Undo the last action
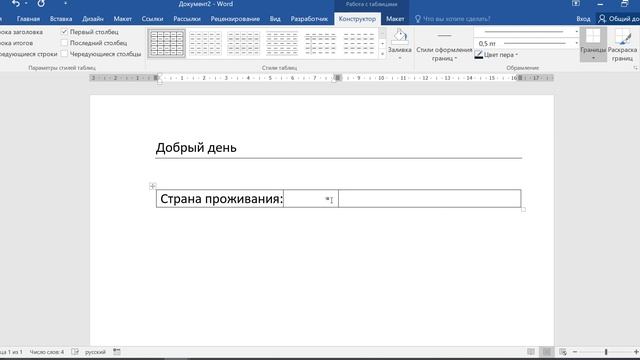640x360 pixels. [16, 4]
